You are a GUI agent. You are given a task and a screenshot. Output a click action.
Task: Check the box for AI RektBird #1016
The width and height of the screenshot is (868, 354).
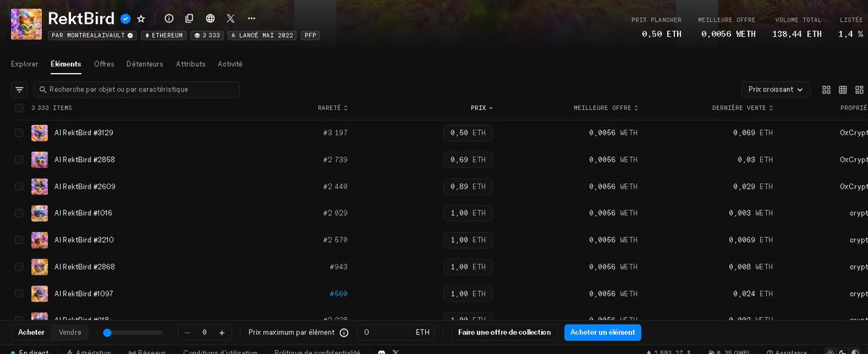pos(19,213)
